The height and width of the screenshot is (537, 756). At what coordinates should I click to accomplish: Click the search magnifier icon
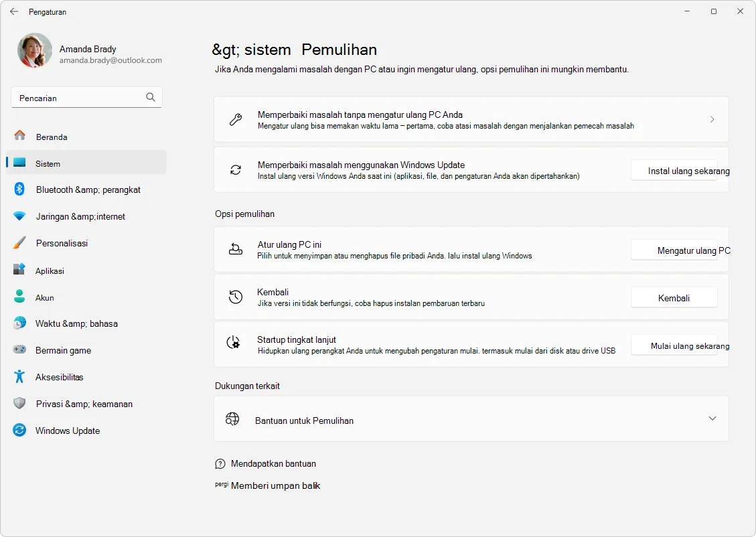151,97
